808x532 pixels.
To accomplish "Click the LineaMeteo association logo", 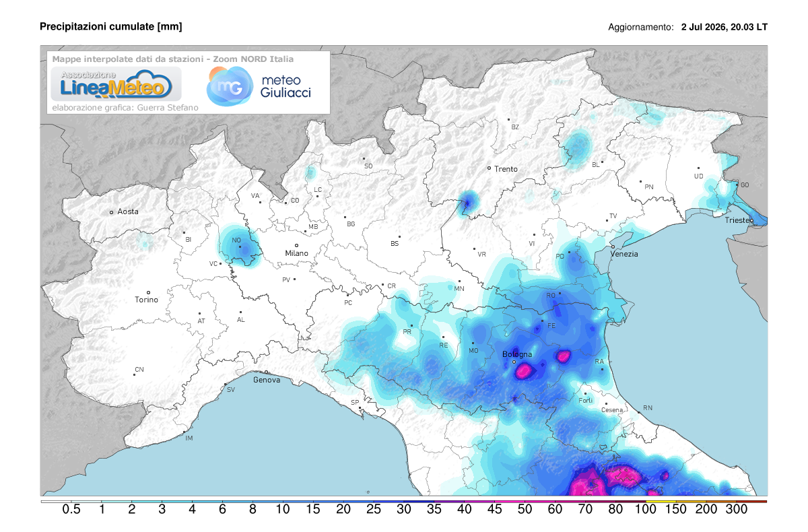I will tap(116, 84).
